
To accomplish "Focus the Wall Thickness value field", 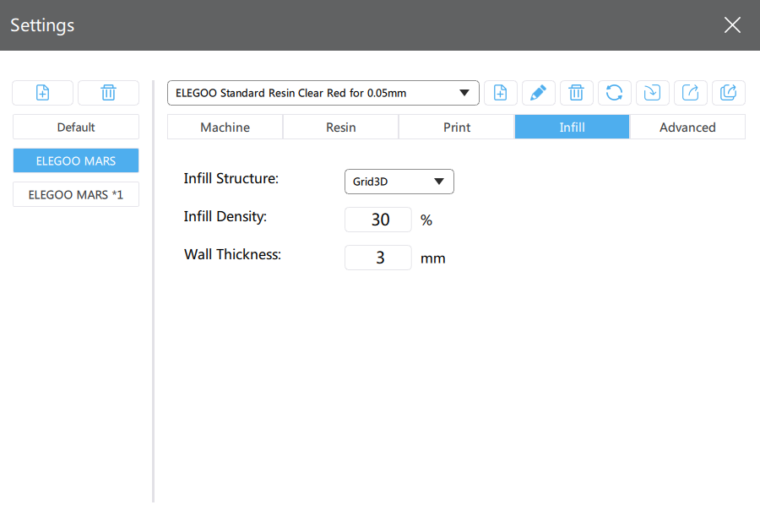I will point(378,258).
